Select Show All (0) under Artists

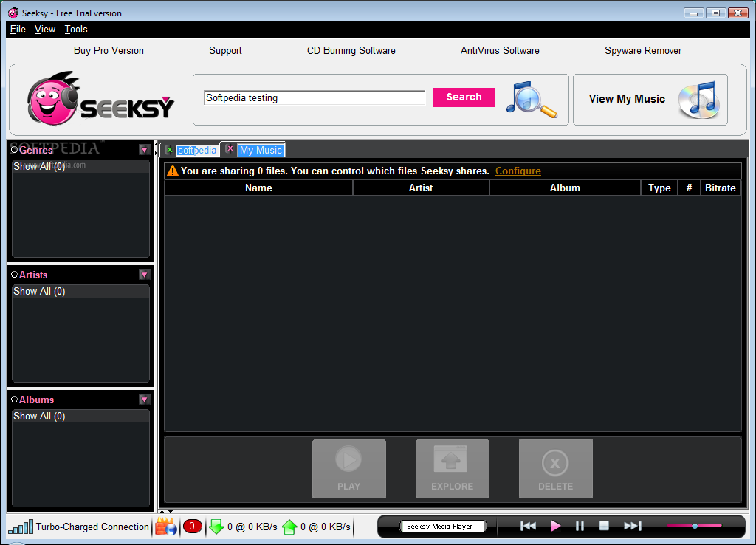(80, 291)
